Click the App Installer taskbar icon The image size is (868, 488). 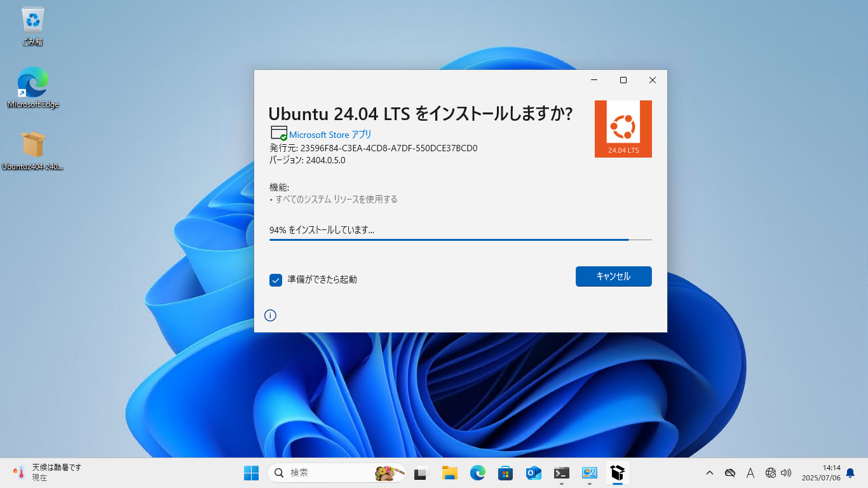tap(618, 473)
